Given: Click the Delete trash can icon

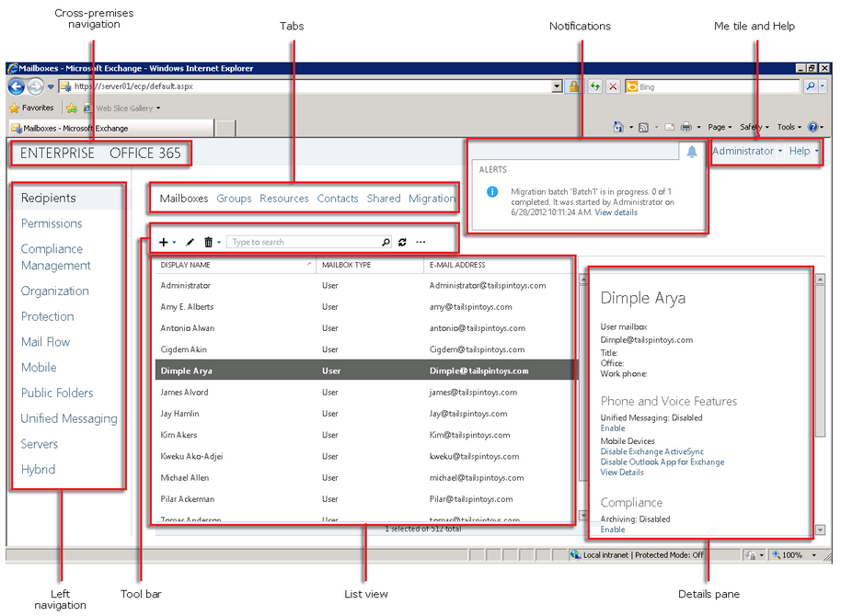Looking at the screenshot, I should [x=208, y=243].
